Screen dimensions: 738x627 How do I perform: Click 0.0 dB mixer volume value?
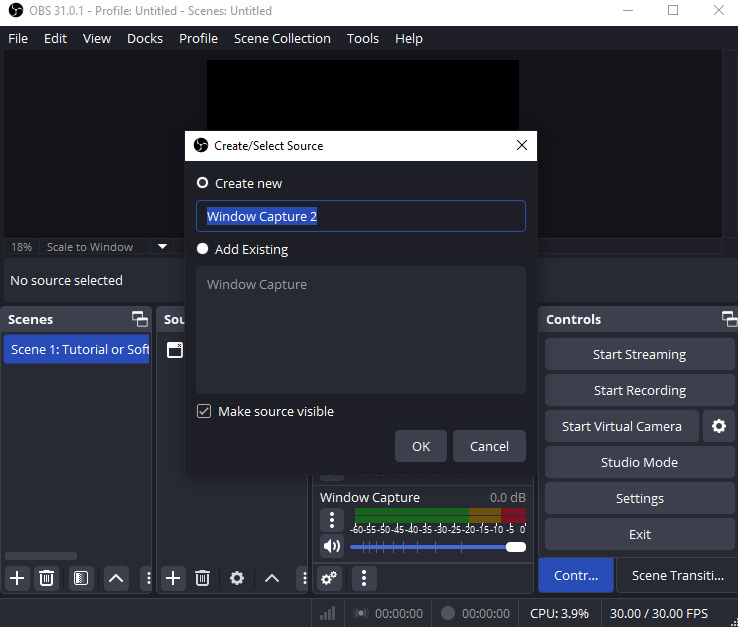point(507,498)
